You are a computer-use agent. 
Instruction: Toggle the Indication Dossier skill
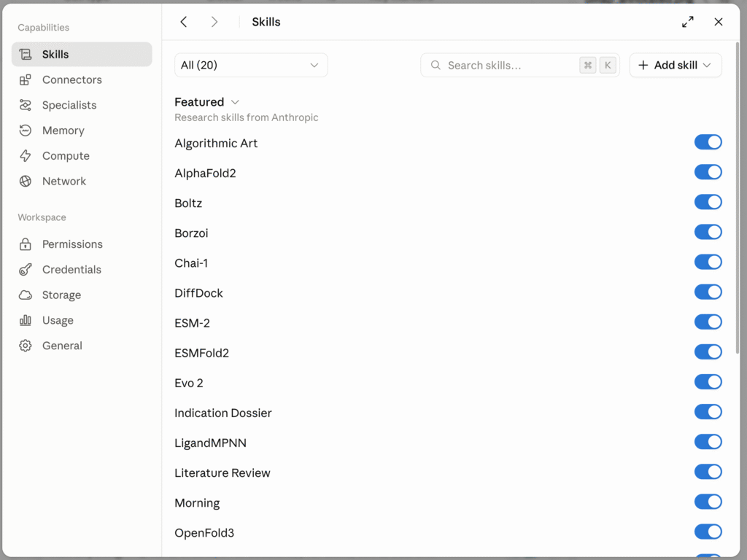coord(708,412)
